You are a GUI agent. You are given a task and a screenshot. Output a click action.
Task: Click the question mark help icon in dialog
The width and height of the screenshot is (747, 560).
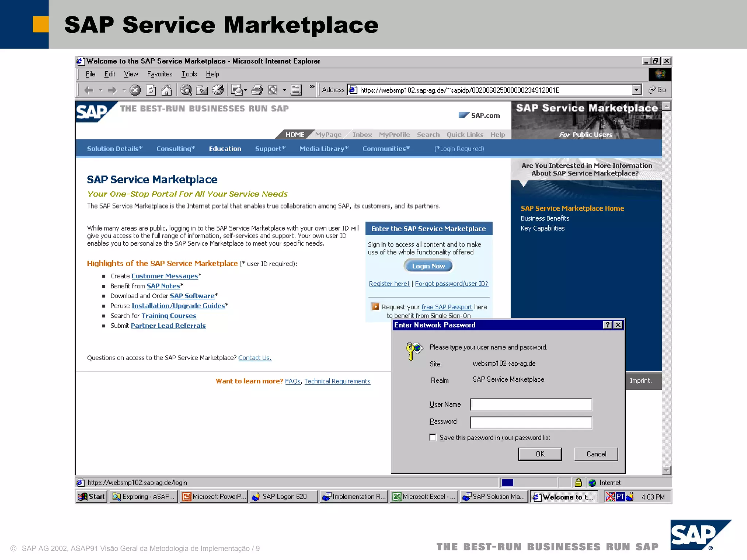coord(607,325)
